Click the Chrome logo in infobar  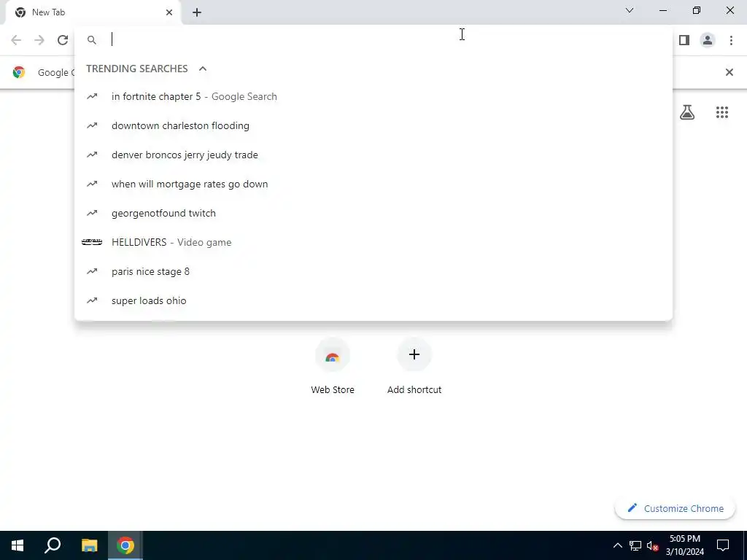point(19,72)
